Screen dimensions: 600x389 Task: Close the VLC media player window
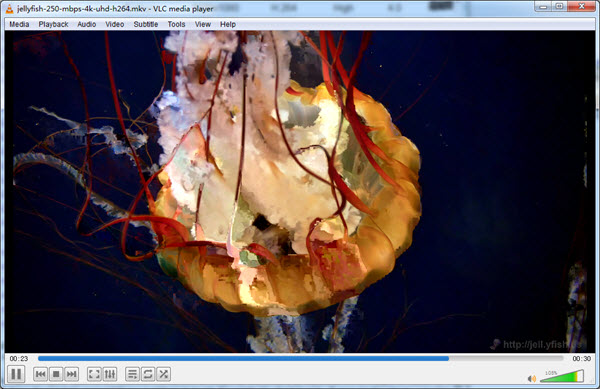[x=581, y=6]
